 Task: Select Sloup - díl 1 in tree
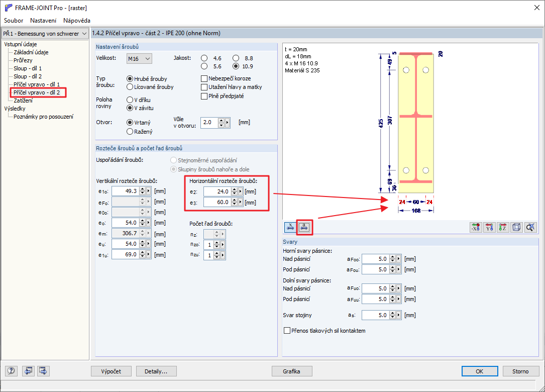[x=28, y=68]
